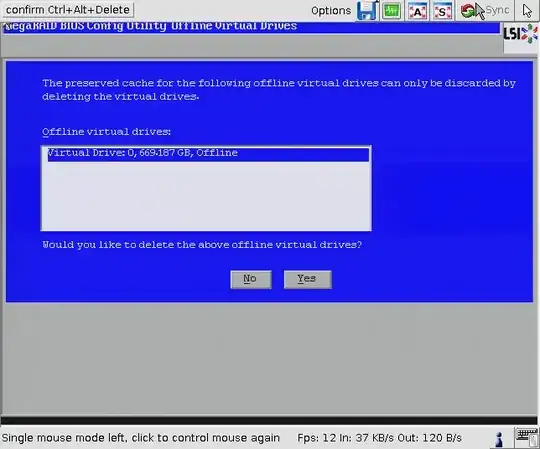Click the Sync mouse button
Screen dimensions: 540x449
[x=485, y=11]
